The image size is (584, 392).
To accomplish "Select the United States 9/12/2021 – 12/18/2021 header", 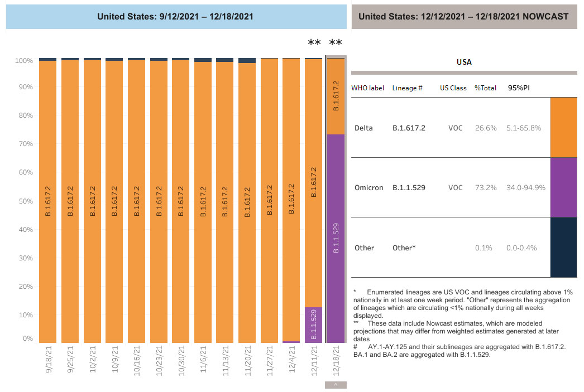I will [x=175, y=17].
